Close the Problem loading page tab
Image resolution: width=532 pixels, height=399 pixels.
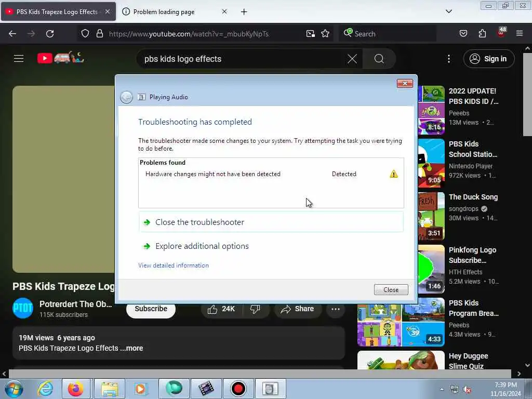[224, 11]
